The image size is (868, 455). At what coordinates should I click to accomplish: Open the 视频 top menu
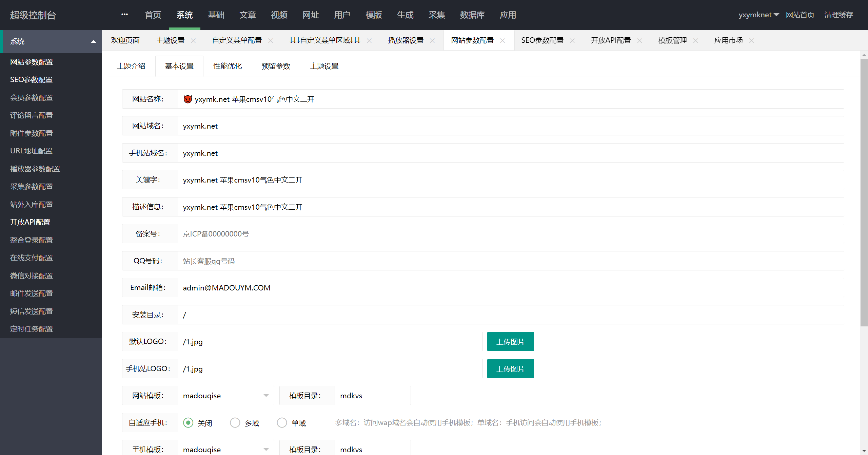(279, 15)
